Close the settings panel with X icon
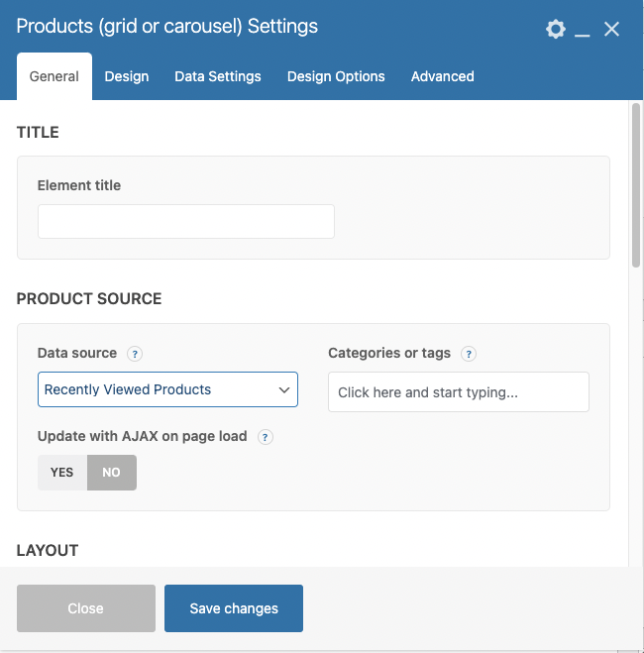The height and width of the screenshot is (653, 644). click(611, 30)
